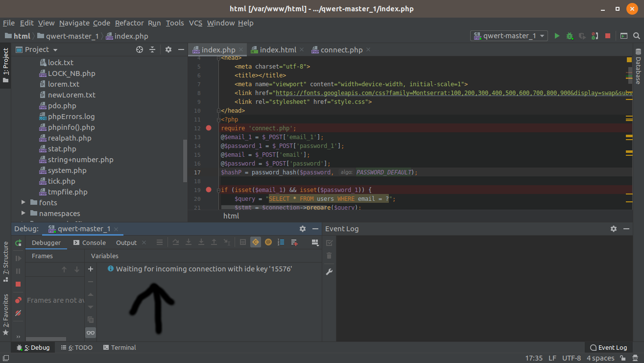Hide the Project panel
This screenshot has height=363, width=644.
coord(181,49)
